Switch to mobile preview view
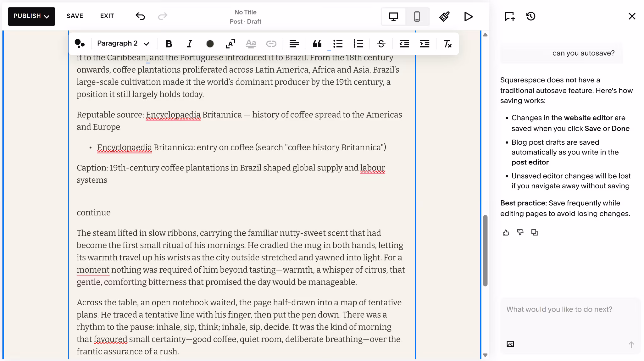This screenshot has width=644, height=361. [417, 16]
